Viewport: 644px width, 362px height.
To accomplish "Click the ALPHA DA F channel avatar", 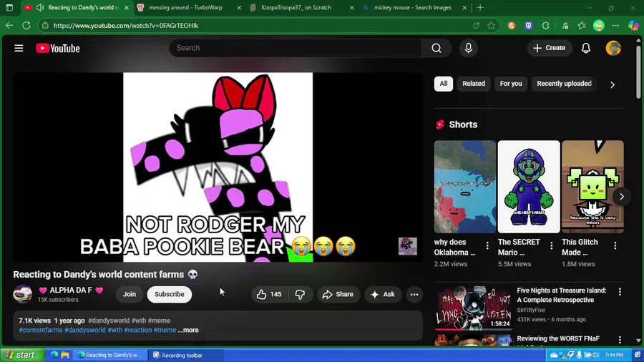I will (23, 294).
